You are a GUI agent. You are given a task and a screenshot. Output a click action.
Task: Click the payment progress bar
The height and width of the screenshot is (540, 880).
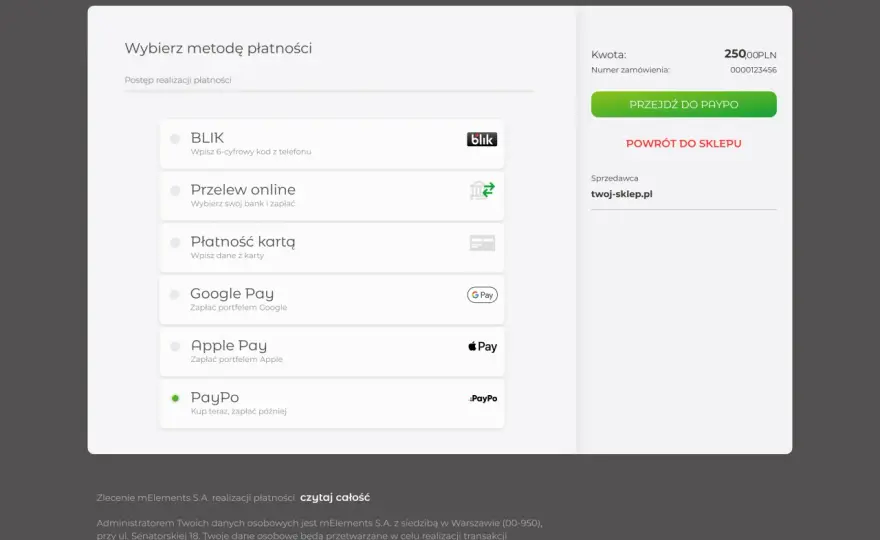(329, 90)
